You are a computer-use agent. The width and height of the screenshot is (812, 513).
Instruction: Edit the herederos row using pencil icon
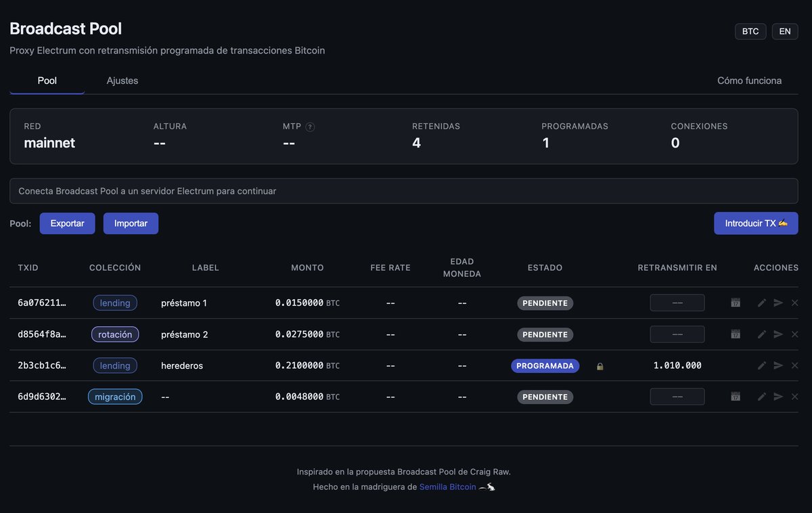point(762,365)
